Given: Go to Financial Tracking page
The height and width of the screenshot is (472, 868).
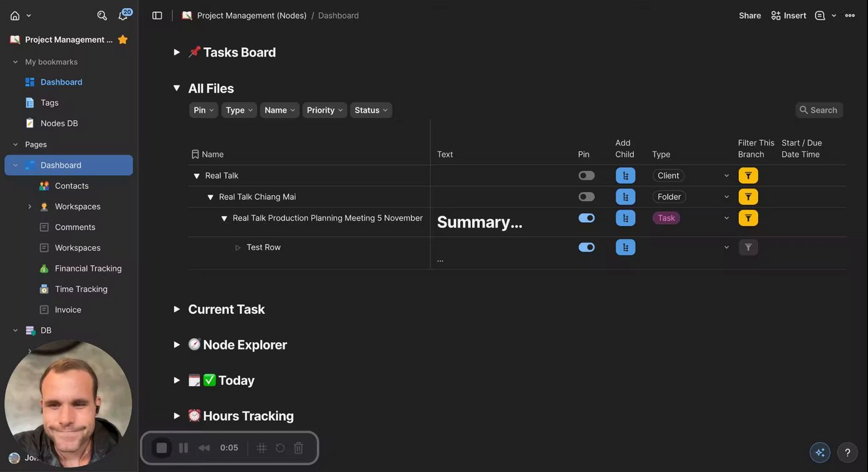Looking at the screenshot, I should 88,268.
